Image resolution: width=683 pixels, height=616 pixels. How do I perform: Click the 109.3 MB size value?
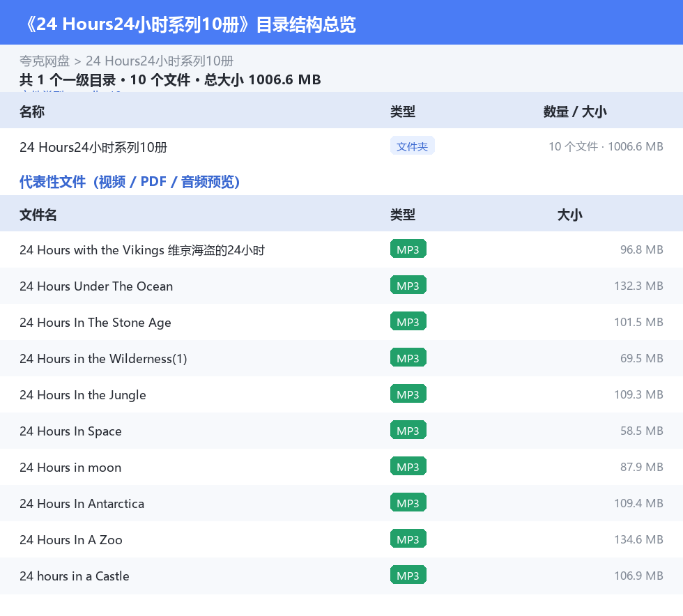[x=638, y=394]
